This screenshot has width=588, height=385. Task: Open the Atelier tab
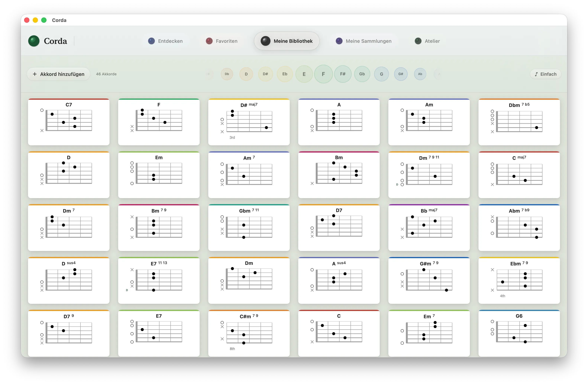tap(427, 41)
